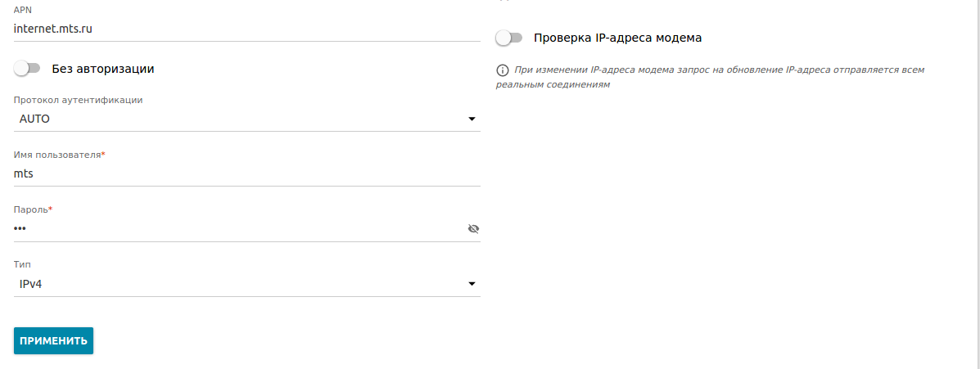Click the arrow of the IPv4 dropdown
980x369 pixels.
point(472,284)
